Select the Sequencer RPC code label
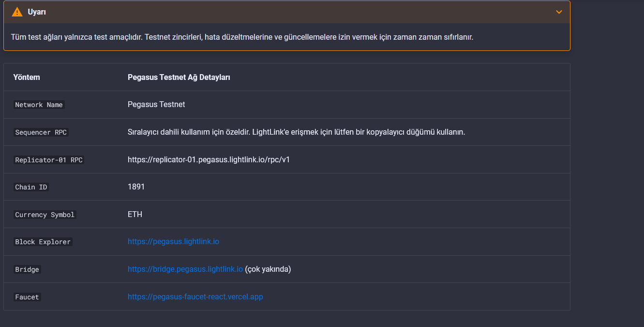Image resolution: width=644 pixels, height=327 pixels. coord(41,132)
